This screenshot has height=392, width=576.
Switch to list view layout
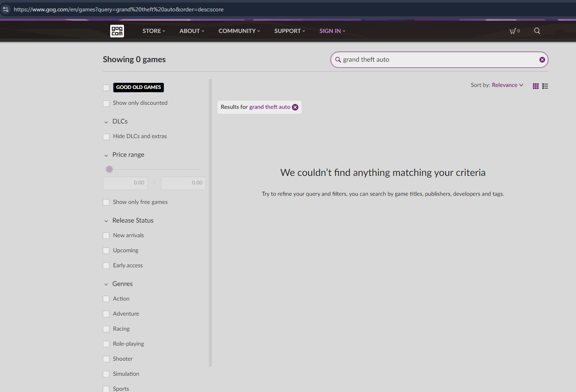click(545, 86)
